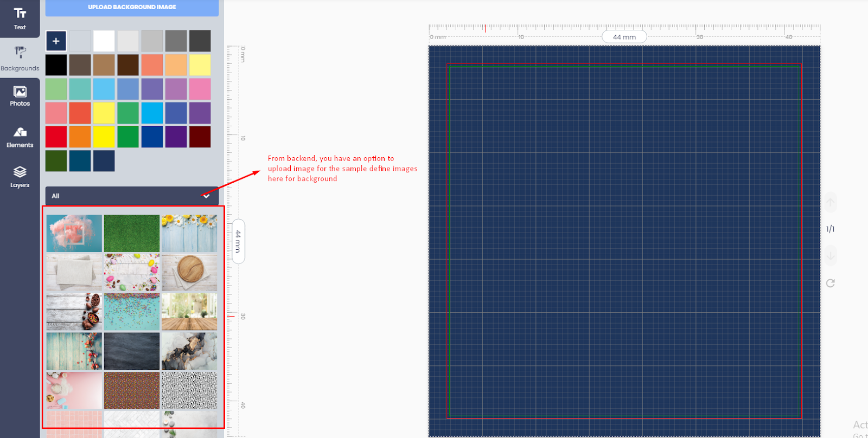This screenshot has width=868, height=438.
Task: Open the Text tool panel
Action: [20, 18]
